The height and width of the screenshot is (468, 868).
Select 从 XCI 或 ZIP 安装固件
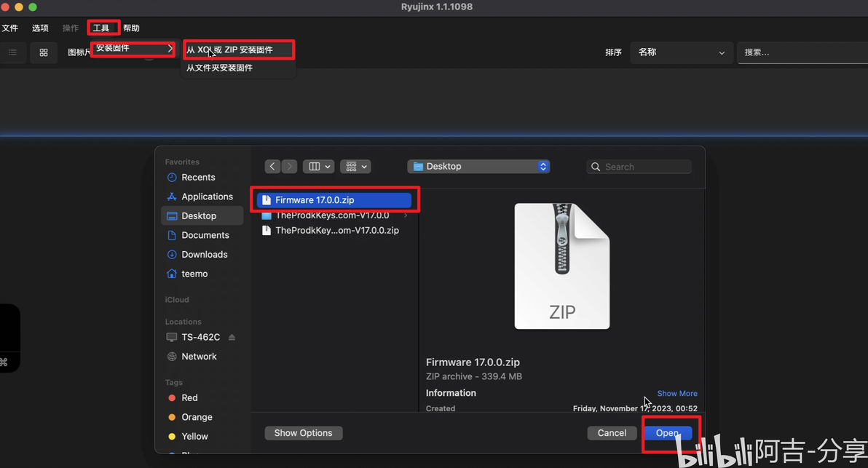(x=239, y=49)
